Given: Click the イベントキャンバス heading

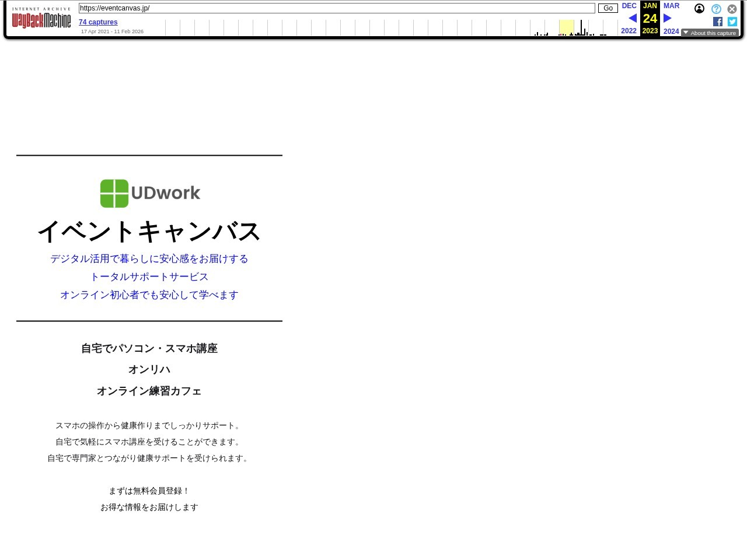Looking at the screenshot, I should (x=149, y=232).
